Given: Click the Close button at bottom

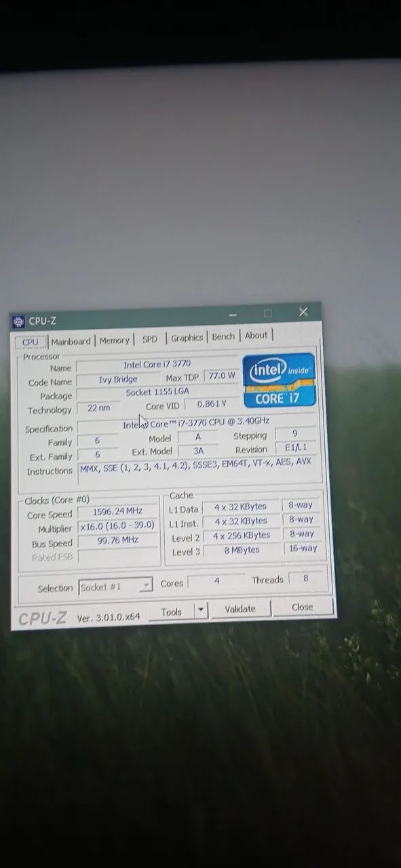Looking at the screenshot, I should [302, 607].
